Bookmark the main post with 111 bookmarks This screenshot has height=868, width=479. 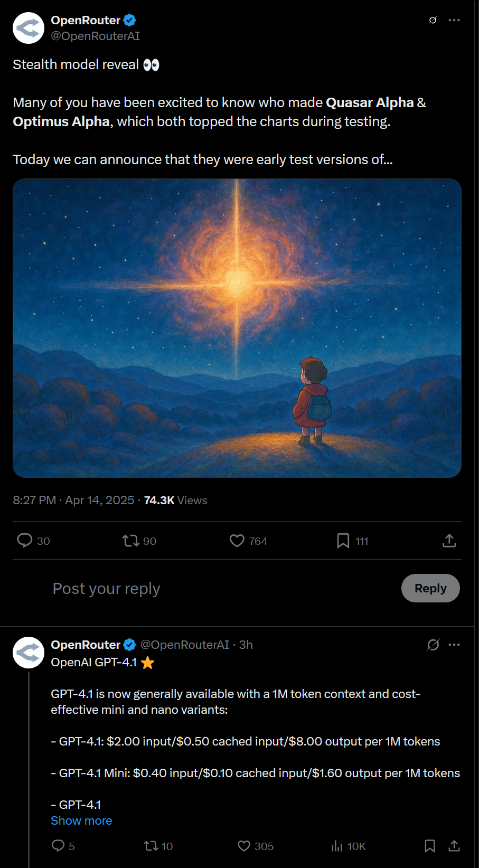click(x=343, y=540)
